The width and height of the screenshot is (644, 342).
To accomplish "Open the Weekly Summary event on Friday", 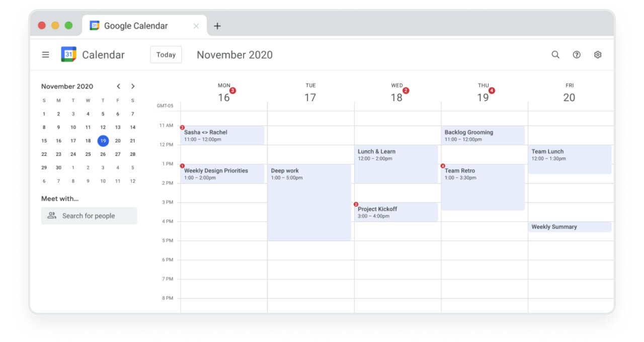I will pyautogui.click(x=570, y=227).
